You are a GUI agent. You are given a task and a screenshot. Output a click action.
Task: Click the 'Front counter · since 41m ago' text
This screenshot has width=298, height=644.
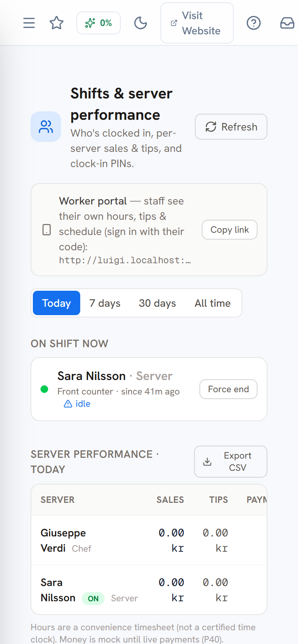[x=118, y=391]
